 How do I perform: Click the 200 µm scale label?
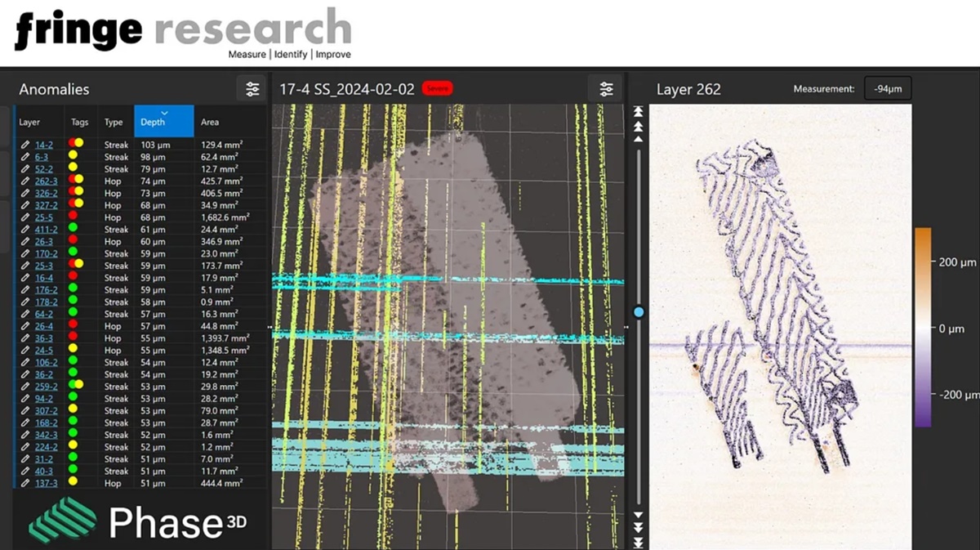pyautogui.click(x=957, y=262)
